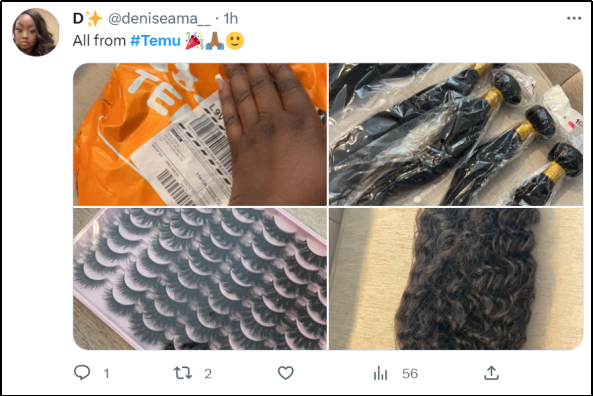The height and width of the screenshot is (396, 593).
Task: Open the orange Temu package photo
Action: pyautogui.click(x=200, y=135)
